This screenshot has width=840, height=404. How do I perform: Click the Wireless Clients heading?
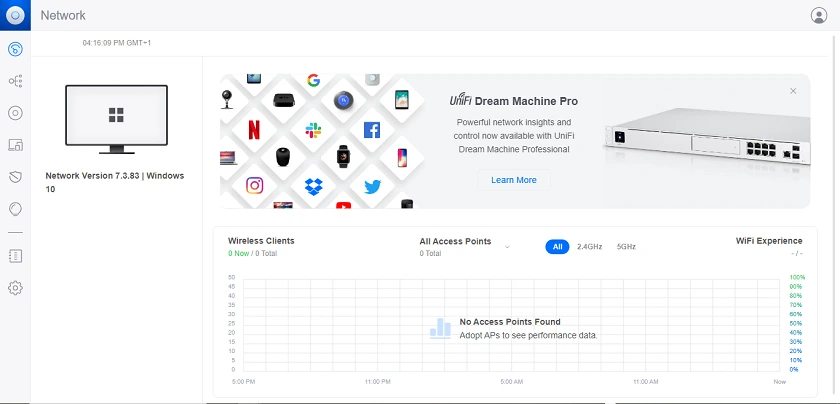tap(261, 241)
